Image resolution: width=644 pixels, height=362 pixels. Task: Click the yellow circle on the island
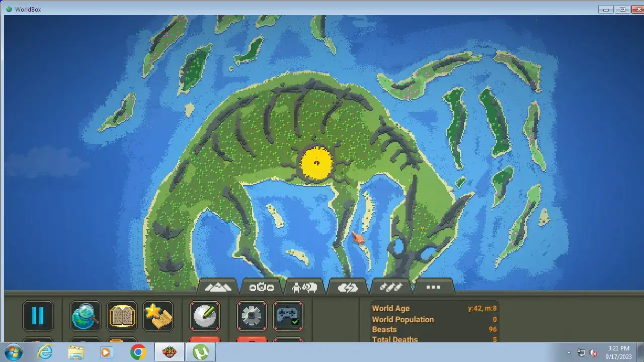point(316,163)
